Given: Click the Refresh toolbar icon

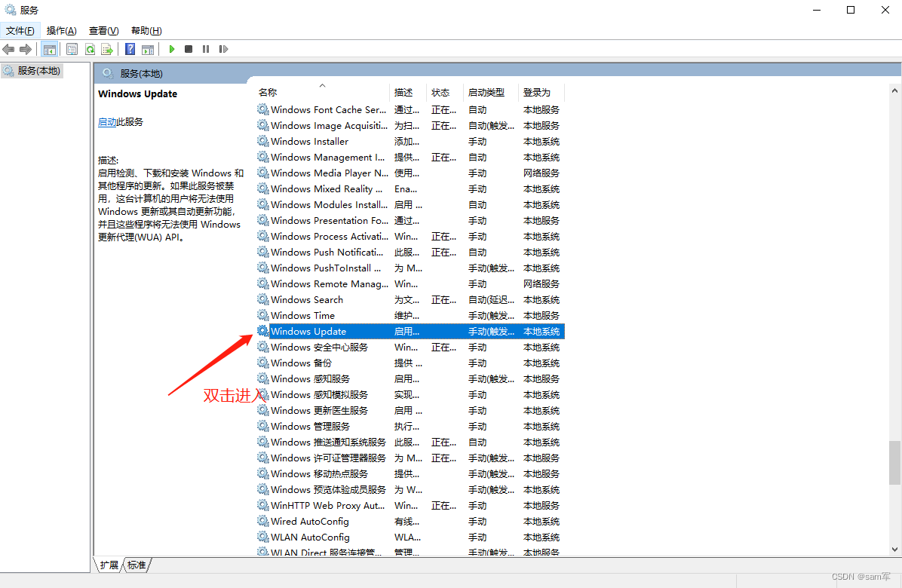Looking at the screenshot, I should [90, 50].
